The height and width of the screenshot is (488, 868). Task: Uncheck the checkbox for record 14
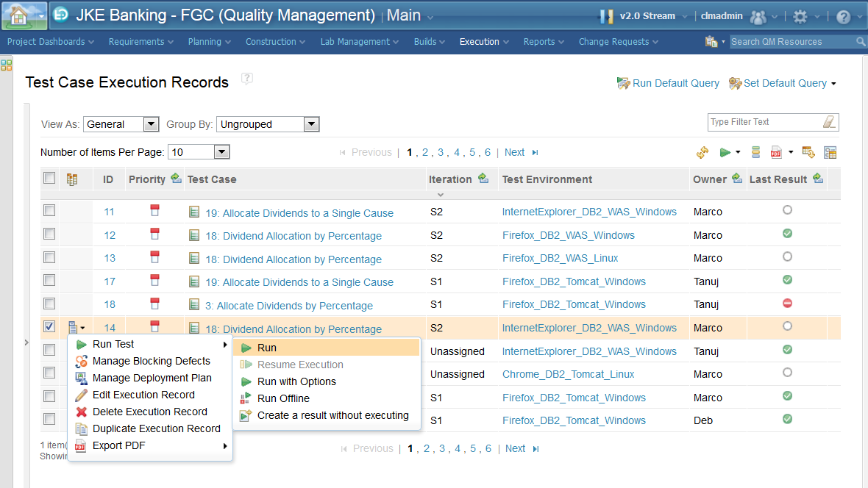coord(49,326)
